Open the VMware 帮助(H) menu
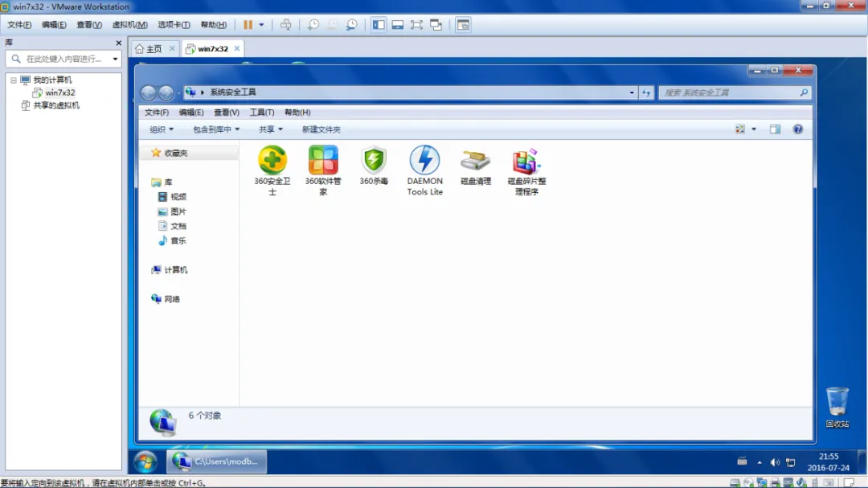The image size is (868, 488). click(213, 24)
